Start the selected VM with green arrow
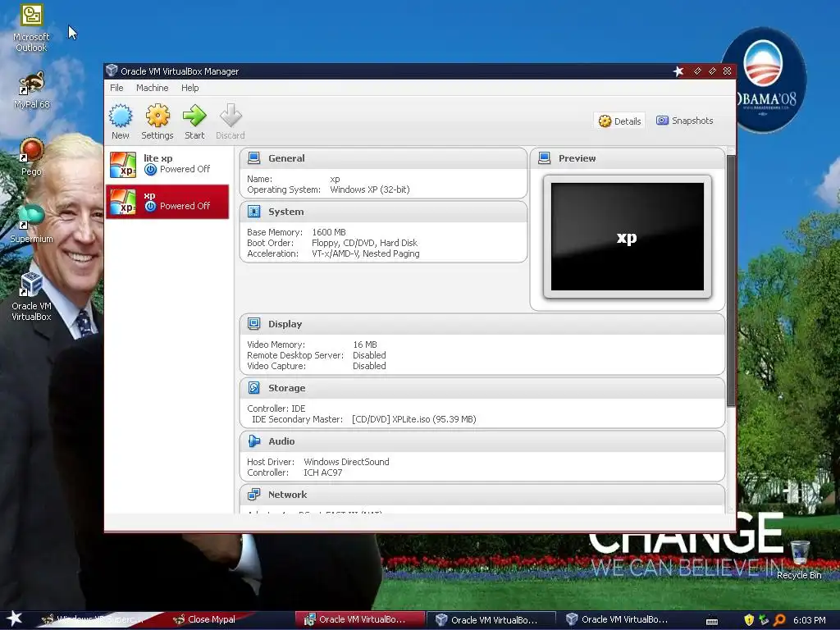The height and width of the screenshot is (630, 840). [x=194, y=116]
